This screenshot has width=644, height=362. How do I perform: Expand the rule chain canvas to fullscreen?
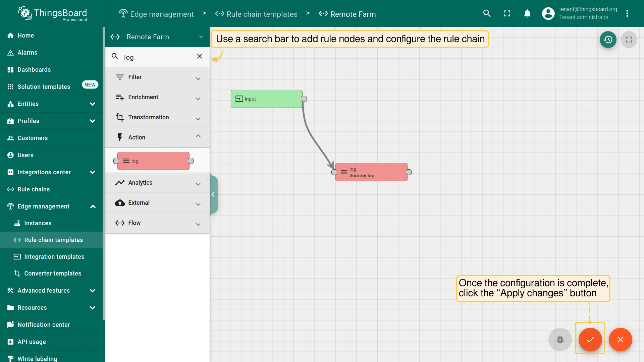(x=629, y=40)
